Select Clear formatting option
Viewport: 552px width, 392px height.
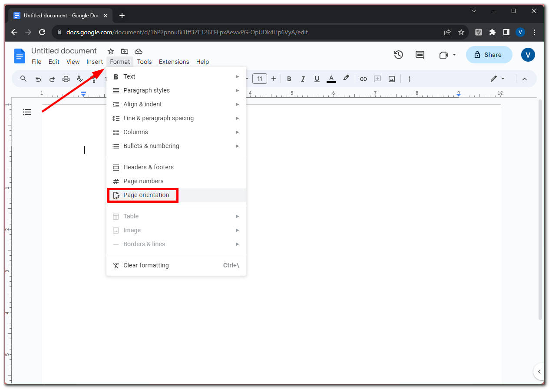click(176, 265)
